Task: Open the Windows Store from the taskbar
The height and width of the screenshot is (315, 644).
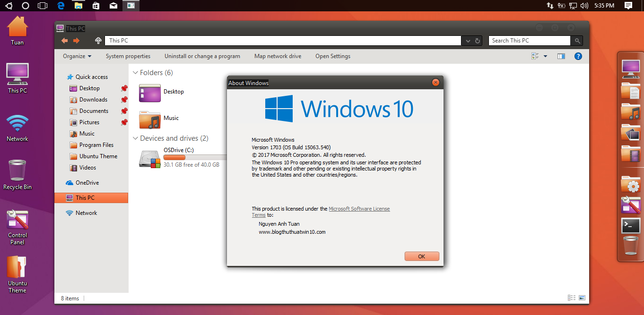Action: [x=96, y=5]
